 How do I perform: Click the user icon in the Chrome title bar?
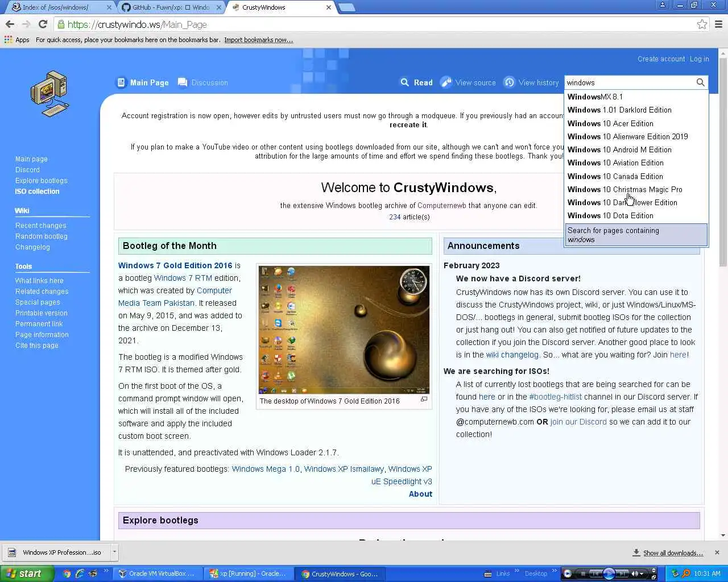(x=662, y=5)
